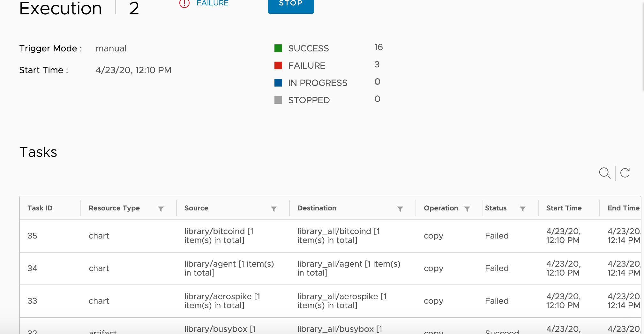Open the Source column filter
The width and height of the screenshot is (644, 334).
point(274,209)
